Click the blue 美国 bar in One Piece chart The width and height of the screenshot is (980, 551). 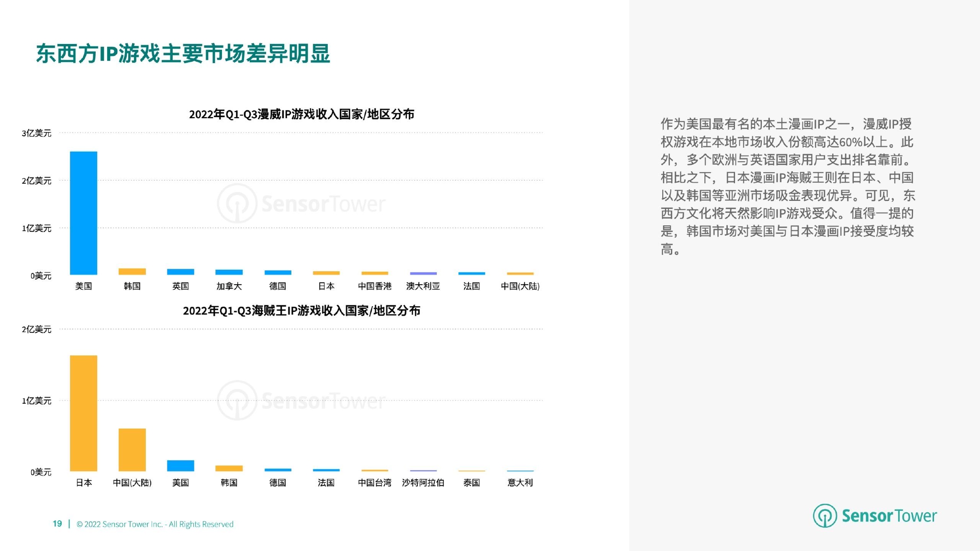point(180,465)
